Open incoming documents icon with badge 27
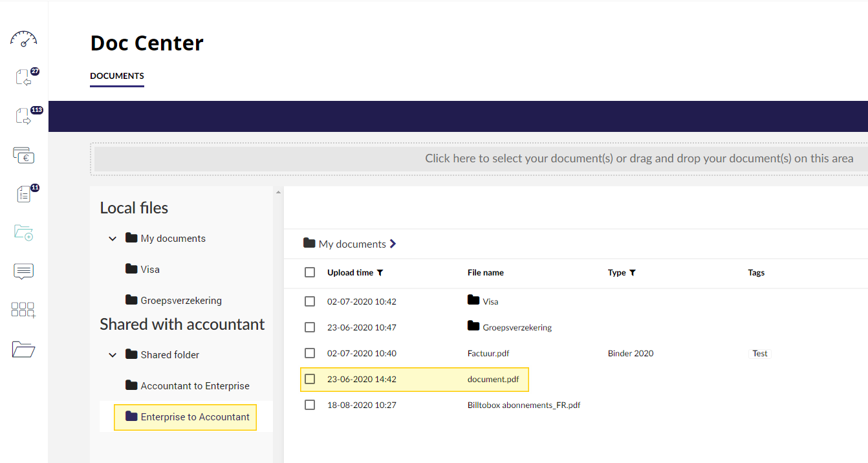868x463 pixels. 23,78
